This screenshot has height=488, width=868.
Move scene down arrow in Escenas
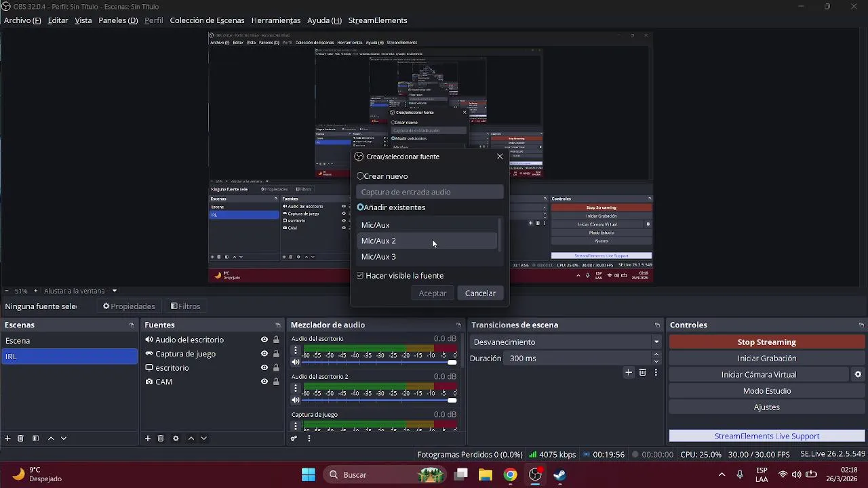[x=64, y=439]
